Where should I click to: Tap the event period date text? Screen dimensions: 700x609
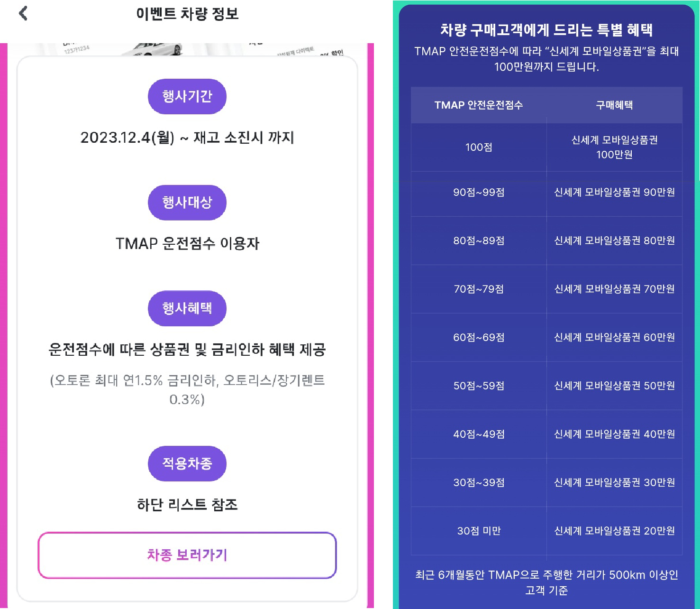click(187, 138)
